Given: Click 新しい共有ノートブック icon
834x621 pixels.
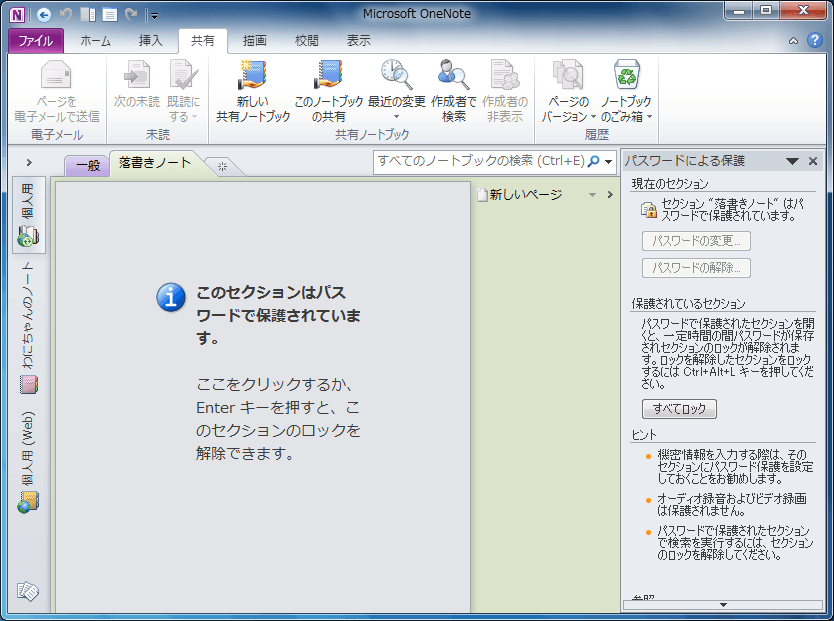Looking at the screenshot, I should [252, 74].
